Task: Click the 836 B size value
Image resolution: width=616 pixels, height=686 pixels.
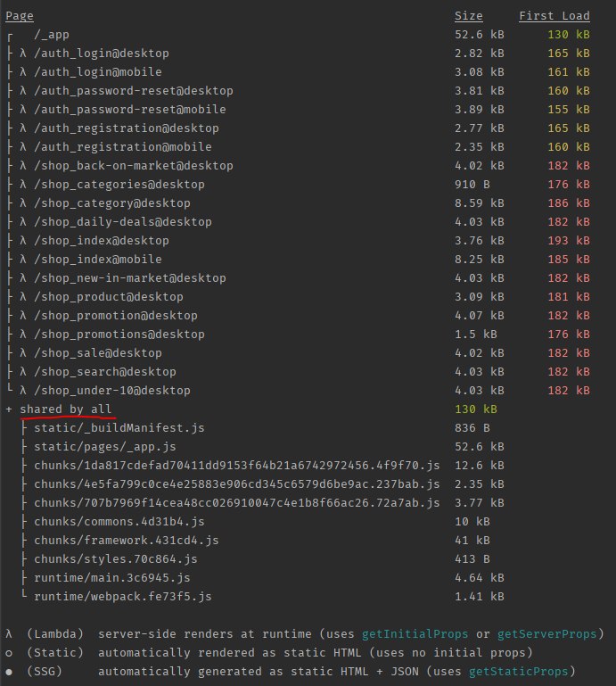Action: 472,428
